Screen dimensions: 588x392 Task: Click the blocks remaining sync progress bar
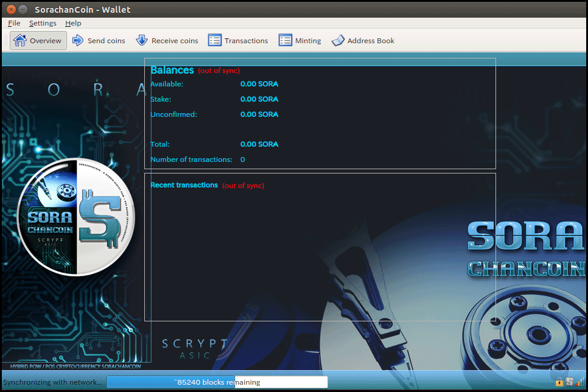click(x=217, y=382)
